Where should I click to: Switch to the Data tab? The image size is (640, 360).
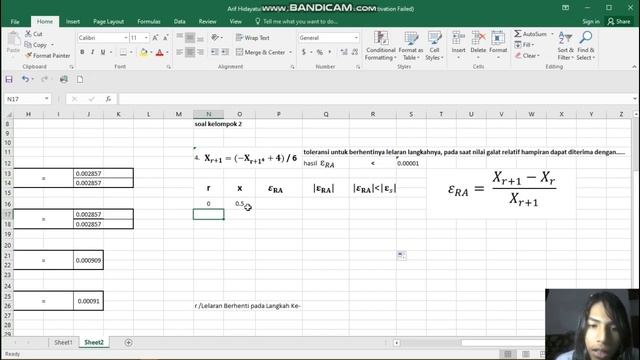tap(179, 22)
